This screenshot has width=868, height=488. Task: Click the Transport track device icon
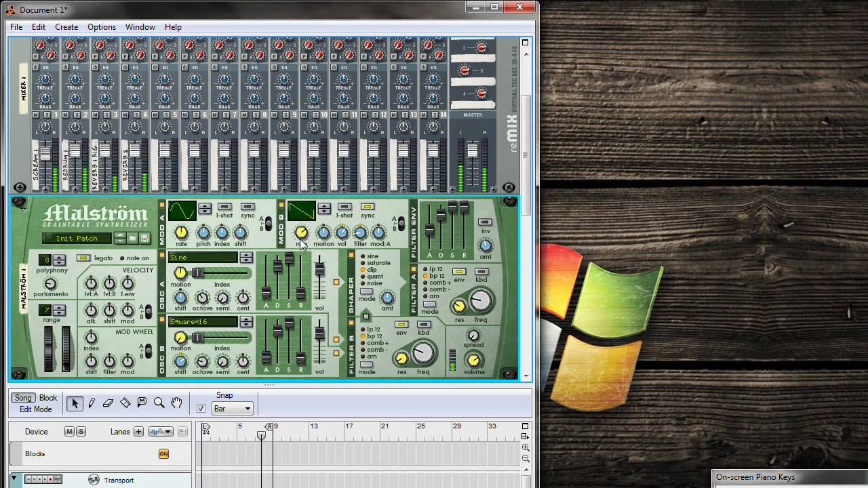coord(94,480)
